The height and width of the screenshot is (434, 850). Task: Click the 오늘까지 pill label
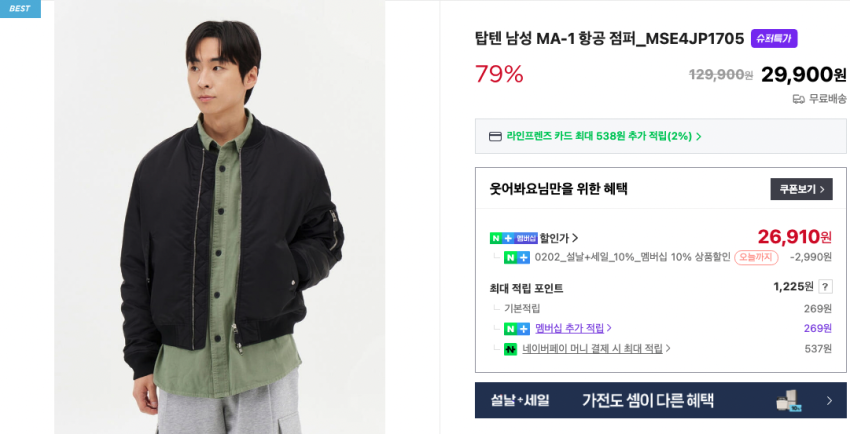(756, 257)
